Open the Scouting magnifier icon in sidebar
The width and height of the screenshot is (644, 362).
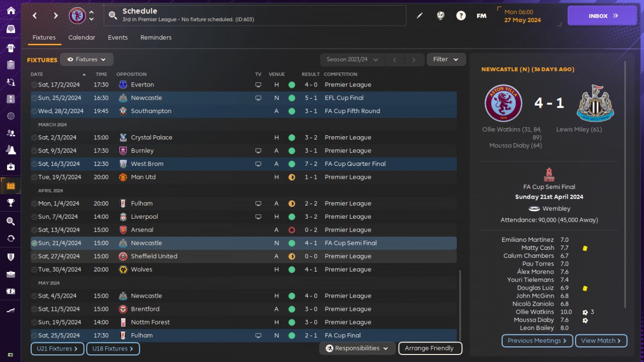[11, 221]
